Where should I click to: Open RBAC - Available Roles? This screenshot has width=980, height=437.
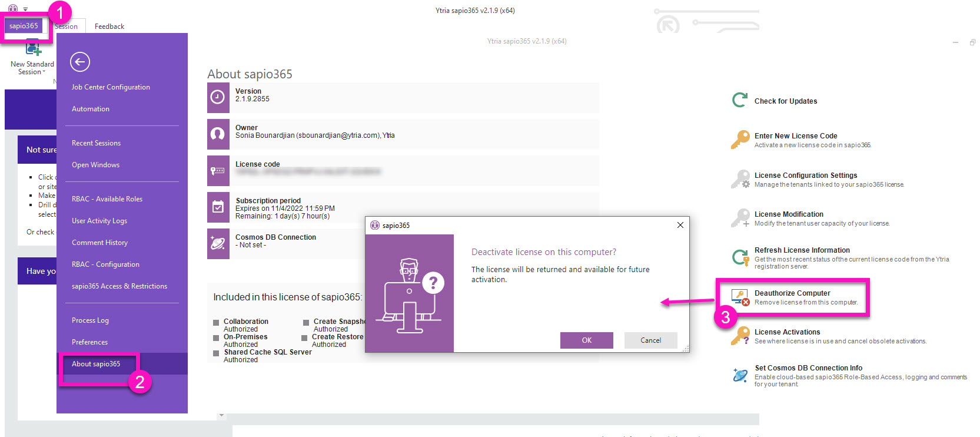tap(107, 198)
